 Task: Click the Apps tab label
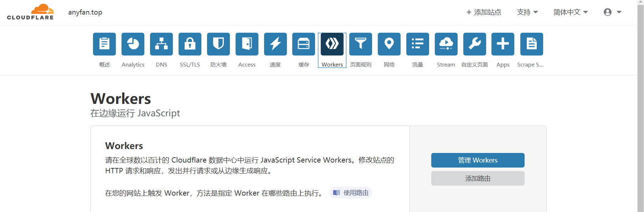[503, 65]
